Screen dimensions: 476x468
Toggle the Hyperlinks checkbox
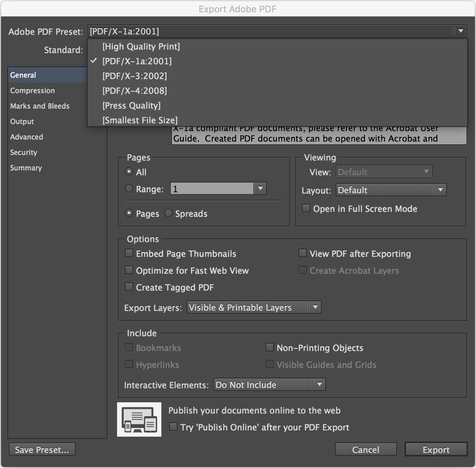click(x=129, y=364)
